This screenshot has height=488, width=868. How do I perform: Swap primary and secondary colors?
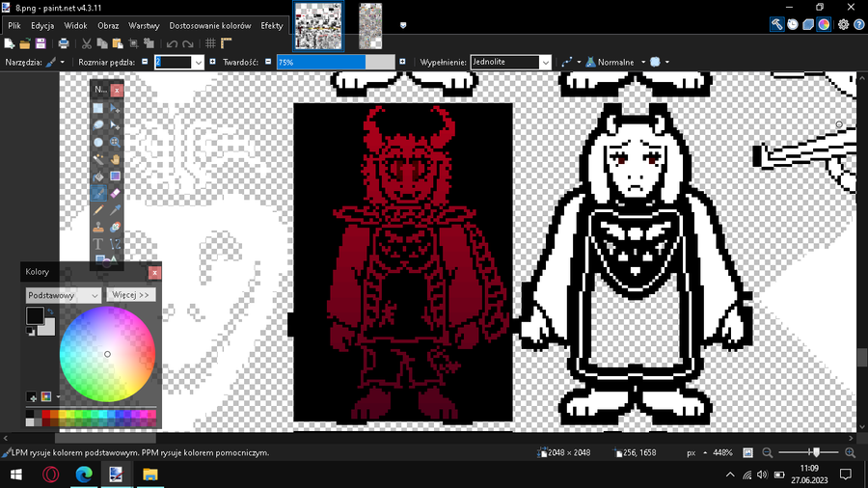[x=50, y=312]
